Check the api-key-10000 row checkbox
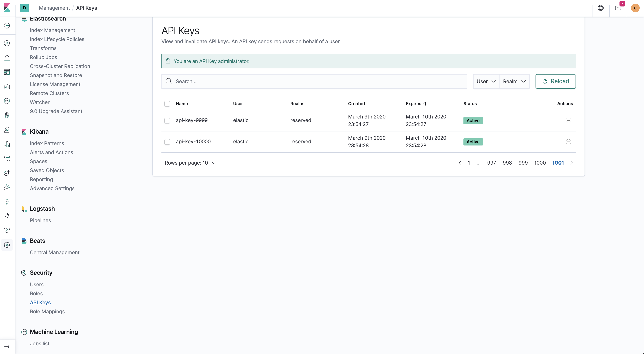 pos(167,142)
